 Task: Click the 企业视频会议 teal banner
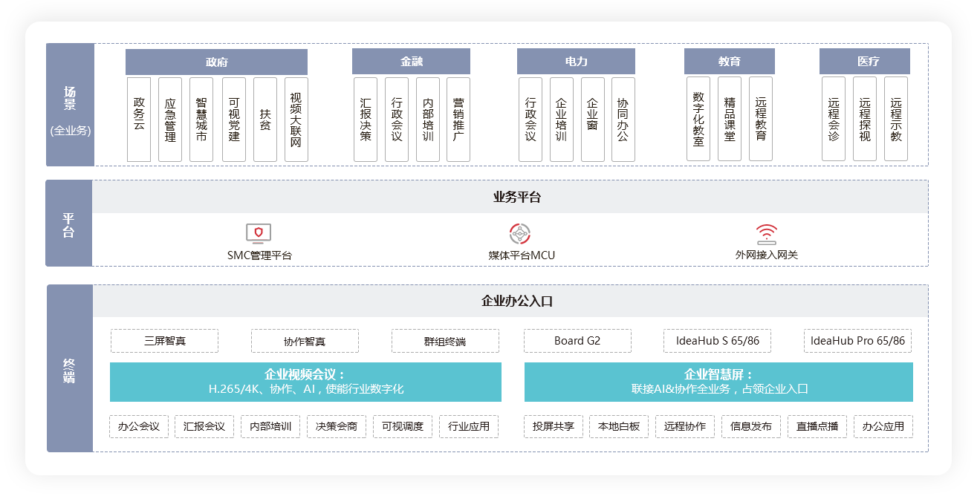(305, 382)
